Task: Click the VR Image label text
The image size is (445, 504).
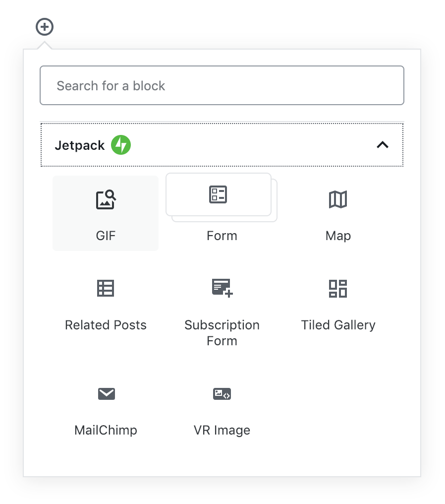Action: click(x=222, y=430)
